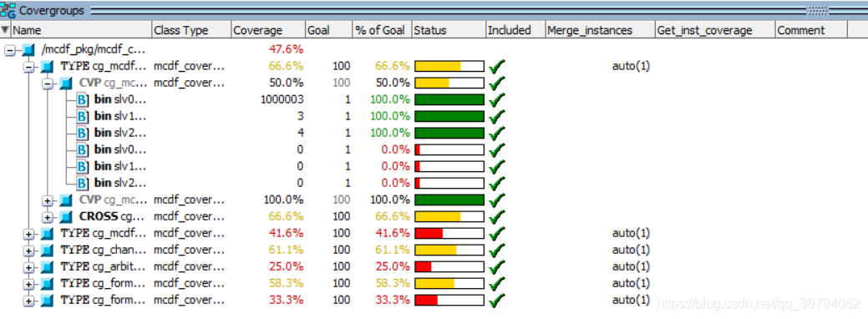Click the 61.1% value in % of Goal

392,250
